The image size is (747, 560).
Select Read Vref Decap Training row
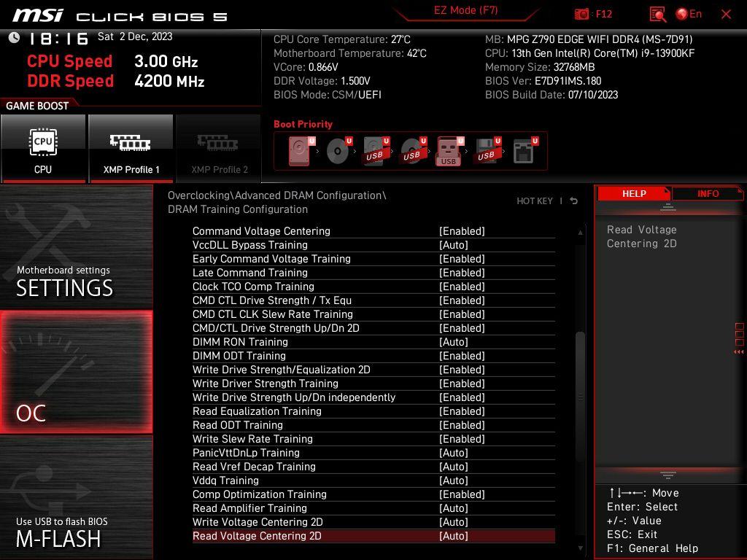coord(373,466)
